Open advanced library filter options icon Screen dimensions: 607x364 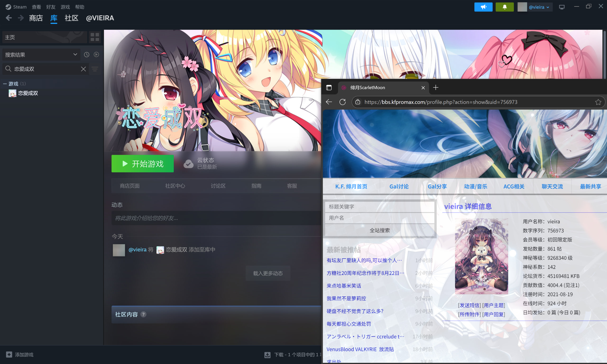click(95, 69)
